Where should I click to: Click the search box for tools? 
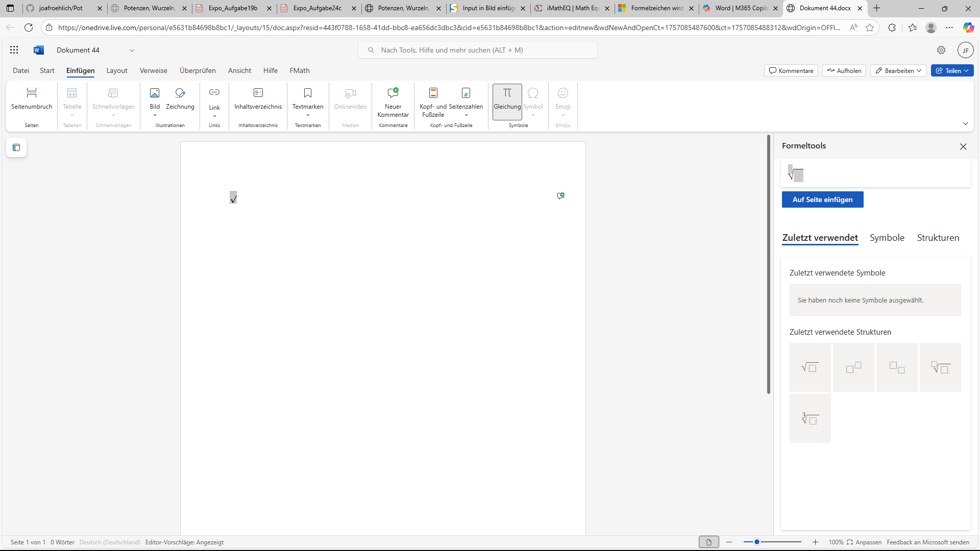(x=478, y=50)
